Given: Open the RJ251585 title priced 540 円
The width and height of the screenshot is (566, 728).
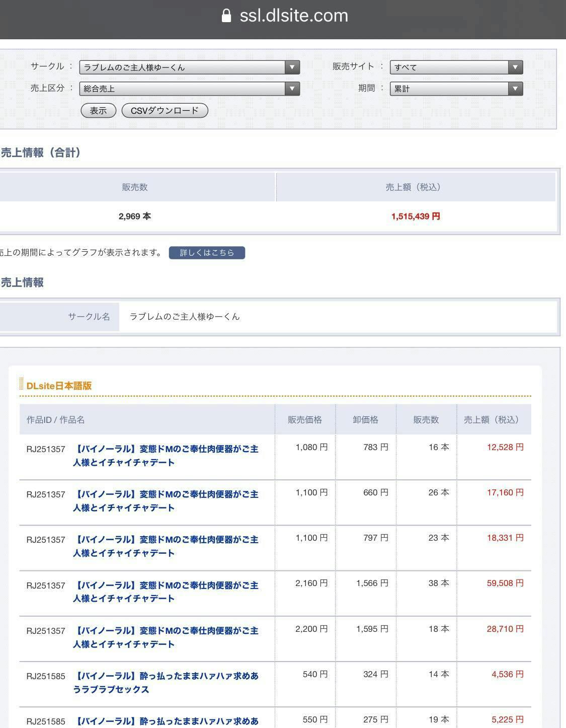Looking at the screenshot, I should [166, 683].
